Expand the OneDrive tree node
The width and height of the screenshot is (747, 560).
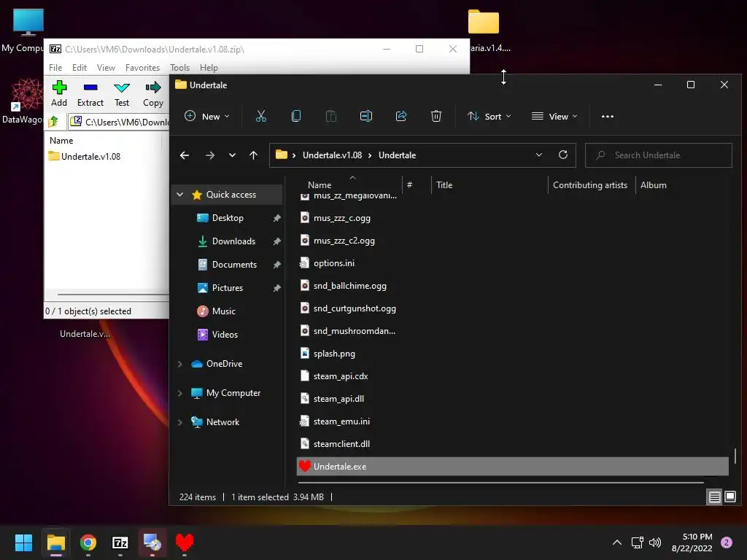click(180, 364)
